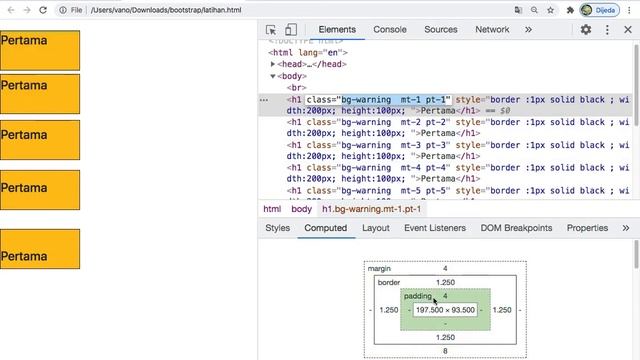Switch to the Elements tab
Viewport: 640px width, 360px height.
point(337,29)
